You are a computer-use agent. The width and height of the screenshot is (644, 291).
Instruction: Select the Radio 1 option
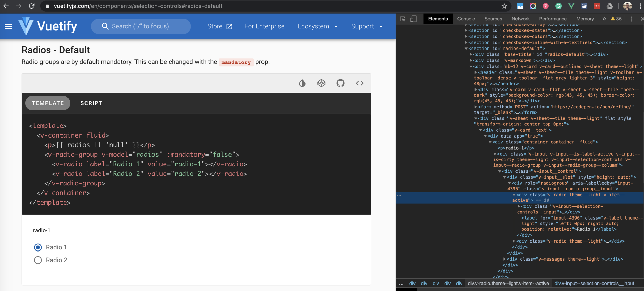coord(38,247)
